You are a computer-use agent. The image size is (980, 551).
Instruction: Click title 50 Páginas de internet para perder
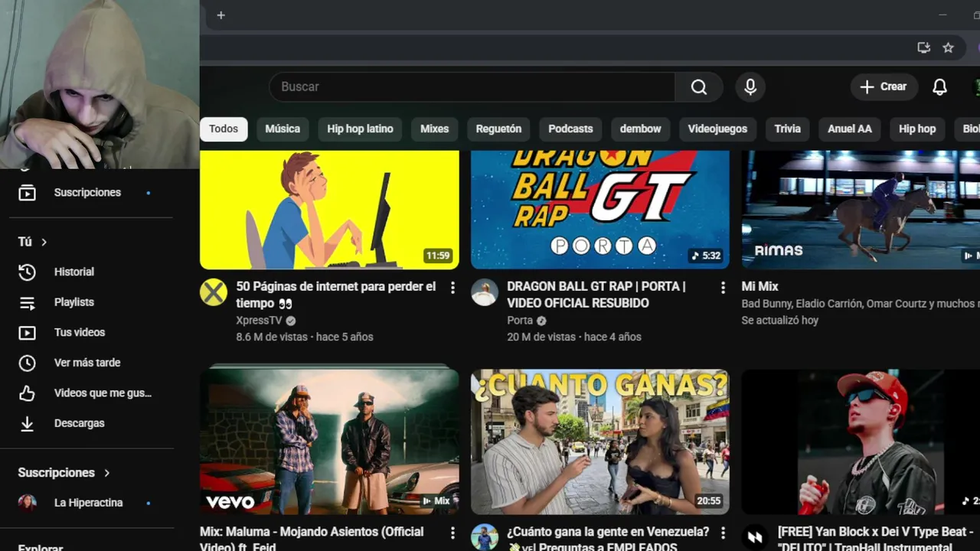point(336,295)
